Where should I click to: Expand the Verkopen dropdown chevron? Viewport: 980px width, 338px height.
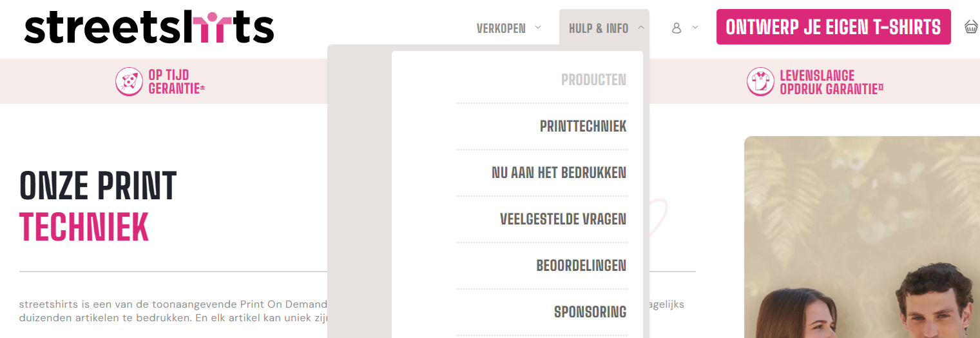(538, 28)
